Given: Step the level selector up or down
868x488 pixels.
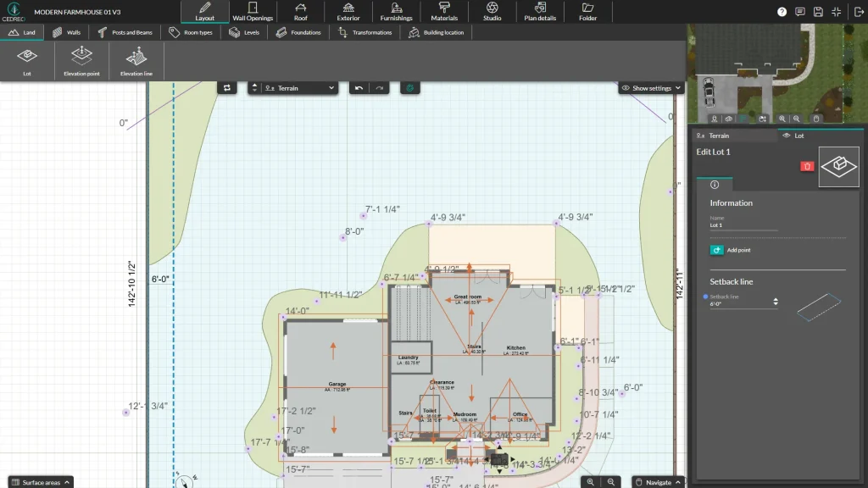Looking at the screenshot, I should [x=254, y=88].
